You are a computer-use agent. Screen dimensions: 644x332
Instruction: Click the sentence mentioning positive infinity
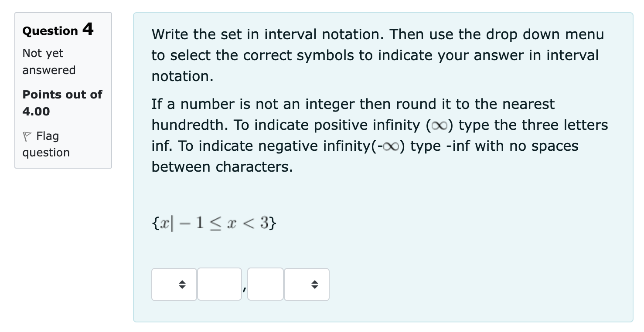coord(379,125)
